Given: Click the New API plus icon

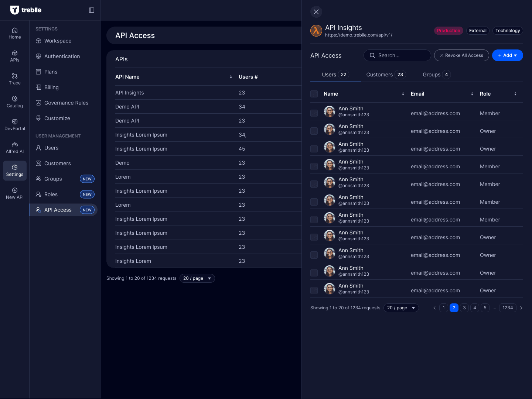Looking at the screenshot, I should click(15, 190).
